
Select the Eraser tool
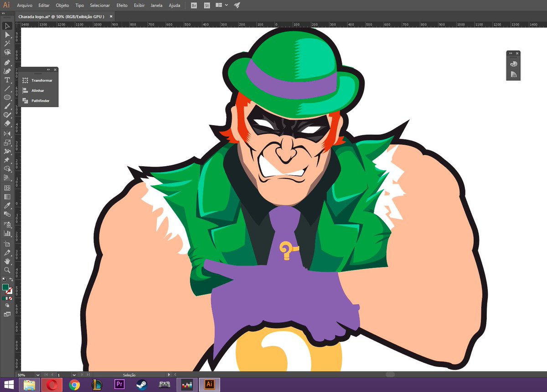(x=7, y=123)
